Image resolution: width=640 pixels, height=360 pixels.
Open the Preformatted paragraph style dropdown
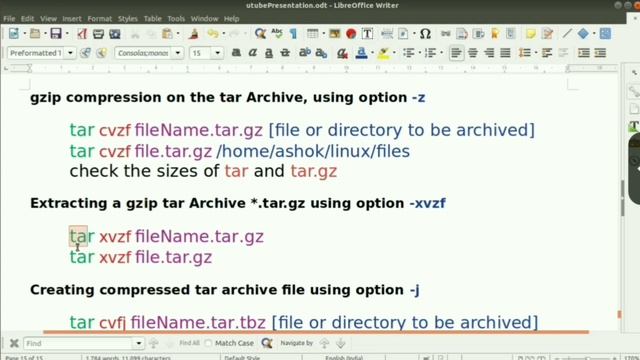[70, 53]
